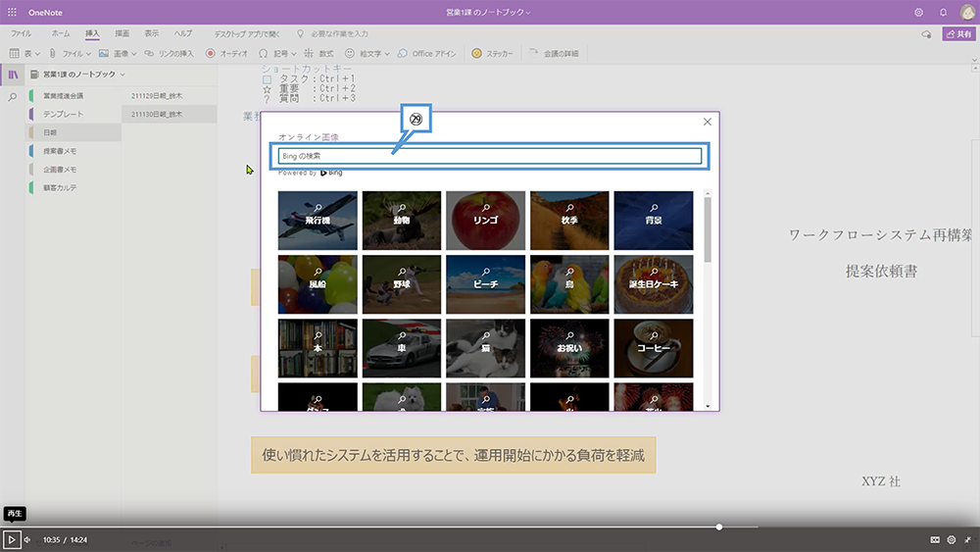Open the 企画書メモ section
The image size is (980, 552).
pyautogui.click(x=73, y=170)
